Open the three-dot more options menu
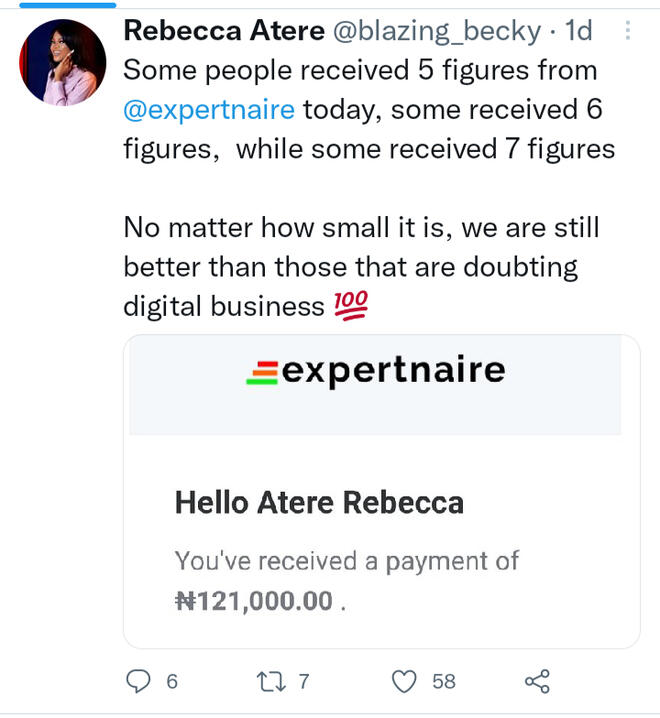The width and height of the screenshot is (660, 718). tap(627, 31)
